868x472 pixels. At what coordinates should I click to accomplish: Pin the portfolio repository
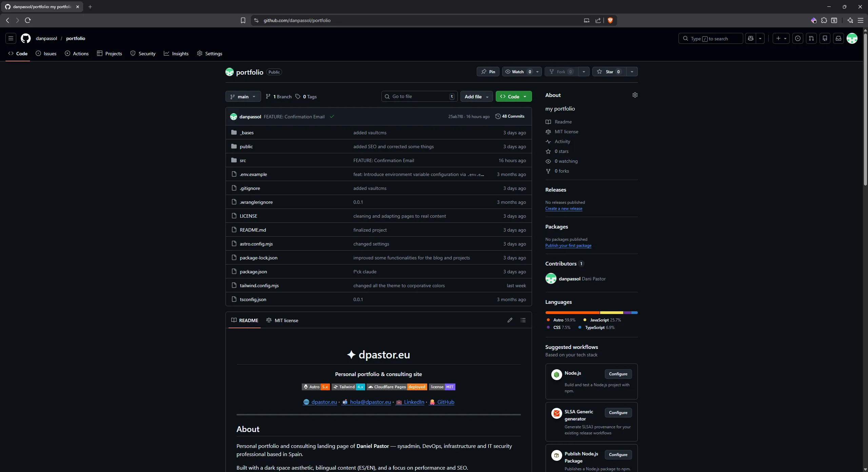pos(488,72)
